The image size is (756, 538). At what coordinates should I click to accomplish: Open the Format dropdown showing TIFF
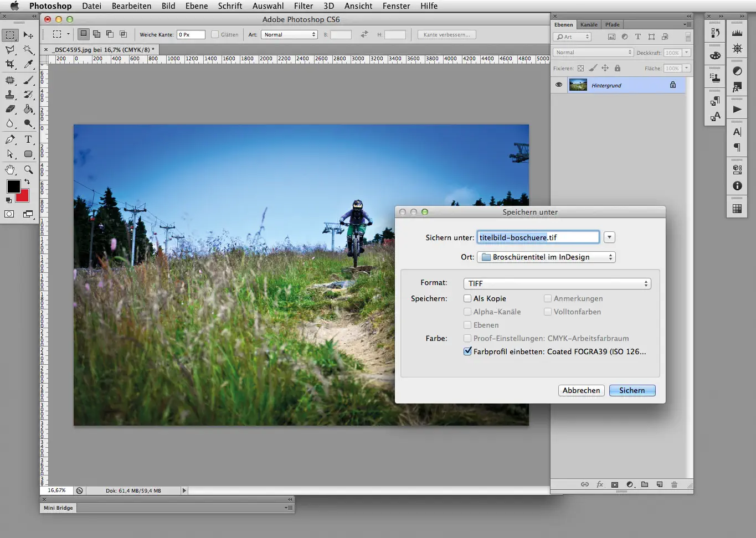tap(557, 283)
